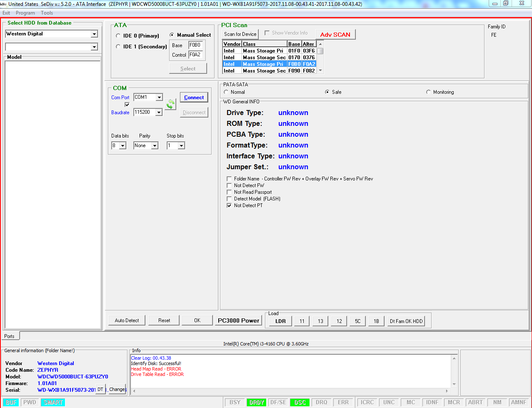Click the green refresh COM ports icon
Image resolution: width=532 pixels, height=408 pixels.
[170, 104]
